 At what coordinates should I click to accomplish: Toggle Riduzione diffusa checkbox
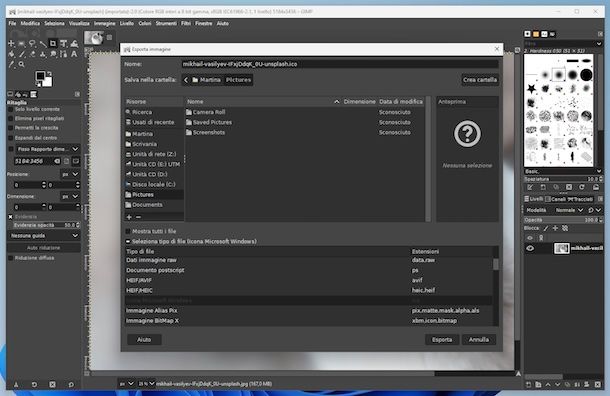[x=11, y=258]
